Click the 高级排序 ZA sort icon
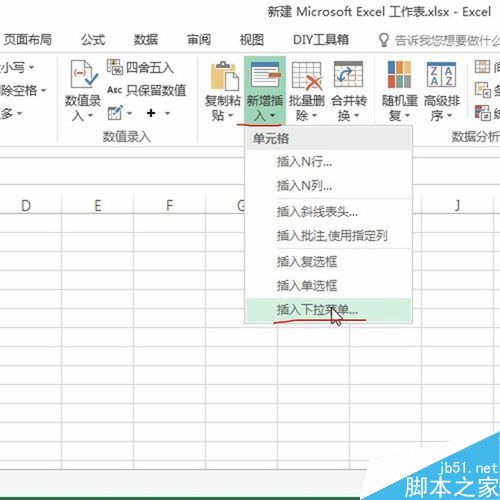Viewport: 500px width, 500px height. (441, 74)
